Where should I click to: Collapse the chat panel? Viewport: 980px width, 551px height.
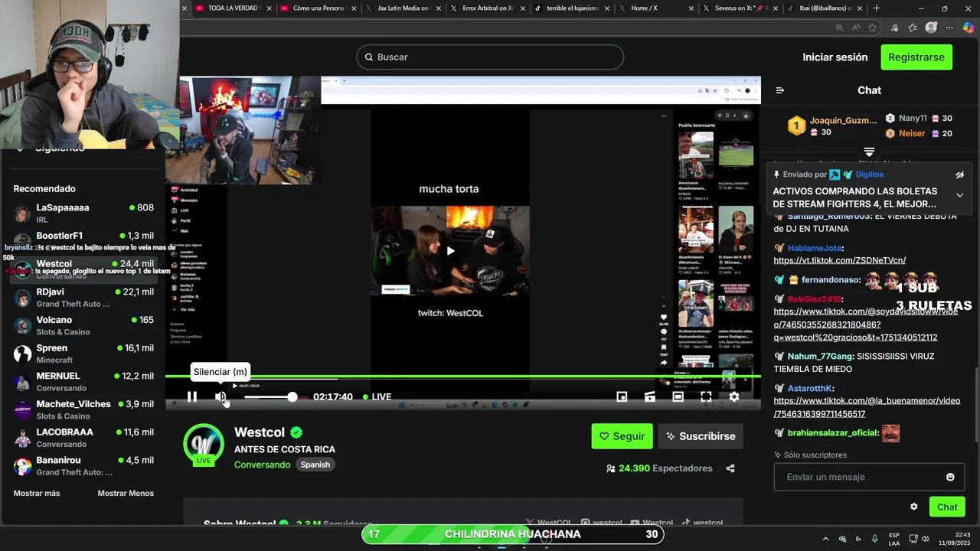780,90
